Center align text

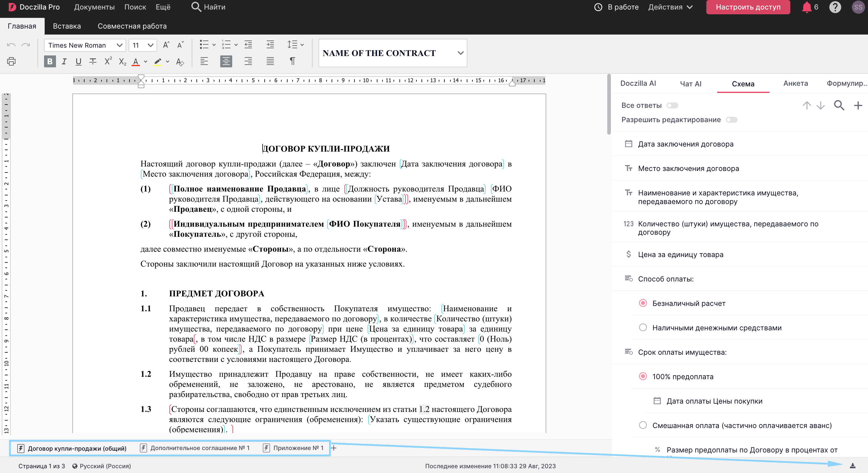click(x=226, y=61)
